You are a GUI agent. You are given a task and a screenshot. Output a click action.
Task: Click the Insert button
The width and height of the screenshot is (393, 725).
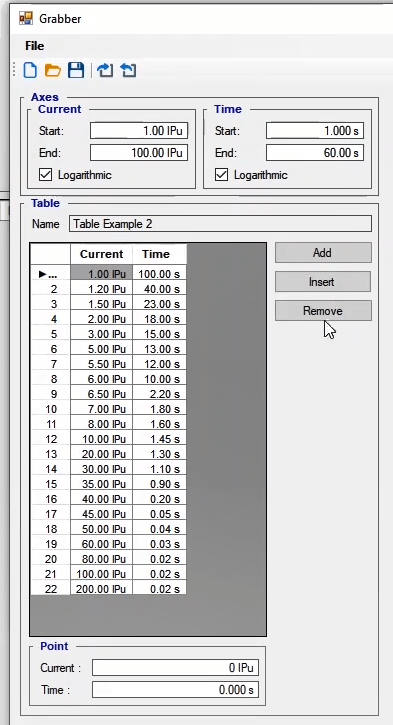pyautogui.click(x=323, y=282)
